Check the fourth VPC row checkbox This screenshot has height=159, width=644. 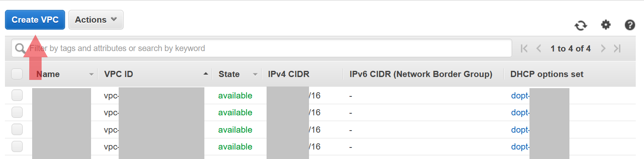click(17, 146)
